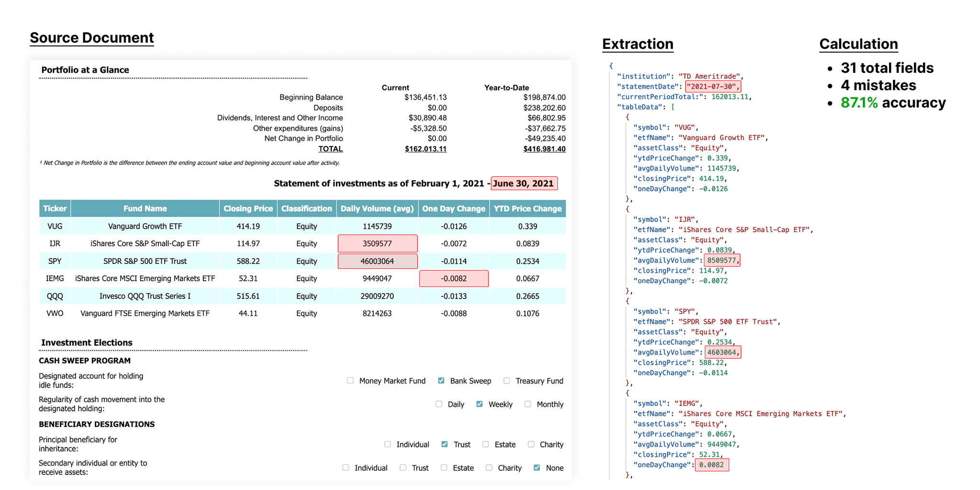Check the Daily cash movement checkbox
The image size is (980, 490).
pos(438,404)
